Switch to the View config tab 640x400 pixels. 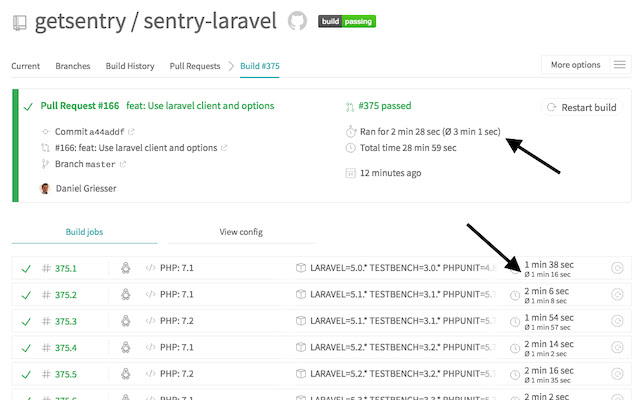tap(241, 232)
